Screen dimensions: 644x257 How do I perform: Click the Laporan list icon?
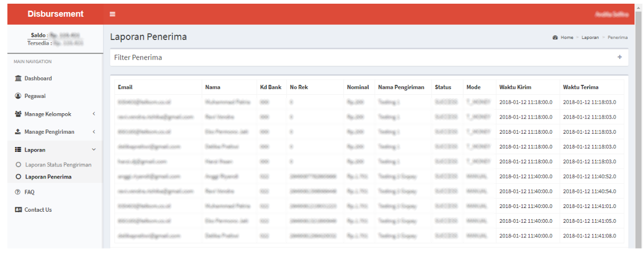click(x=18, y=150)
